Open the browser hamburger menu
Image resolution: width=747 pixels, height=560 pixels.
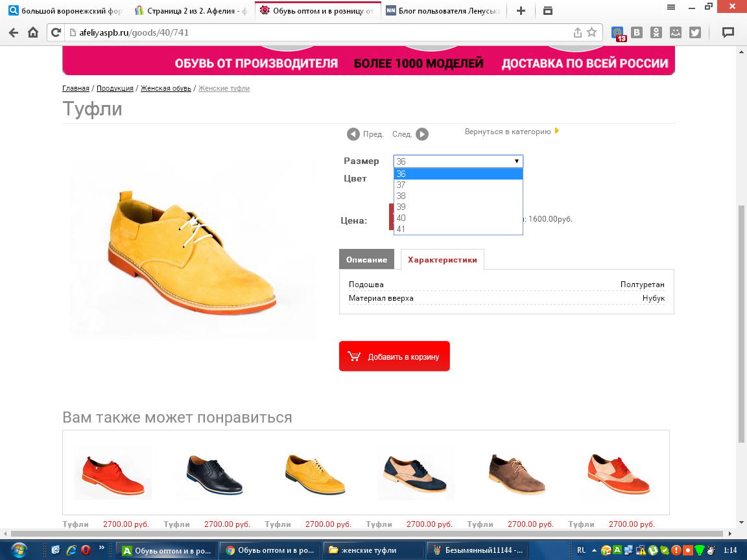671,6
